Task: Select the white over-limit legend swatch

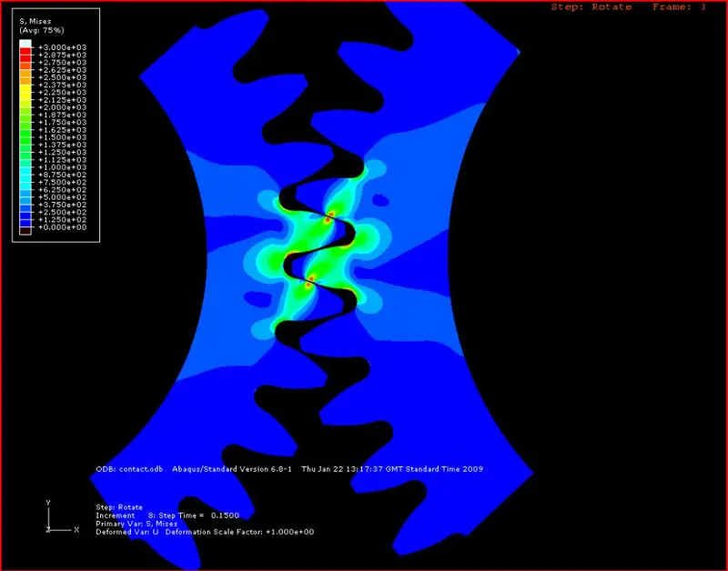Action: [x=25, y=44]
